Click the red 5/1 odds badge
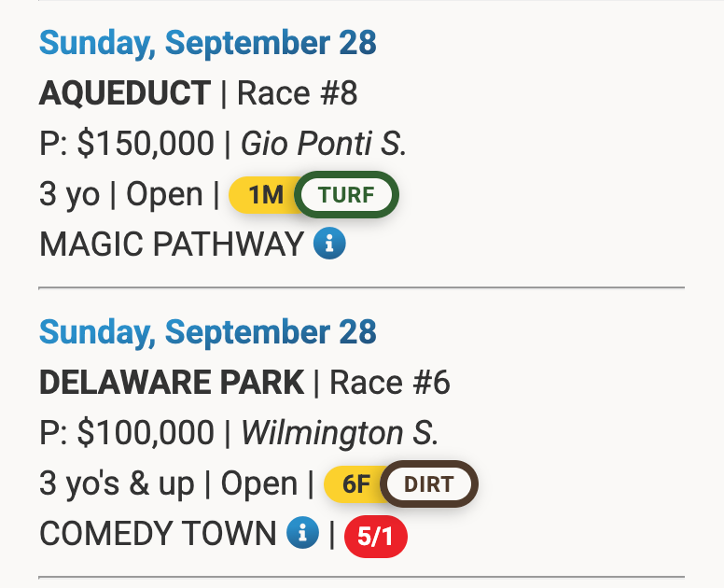The image size is (724, 588). (375, 537)
